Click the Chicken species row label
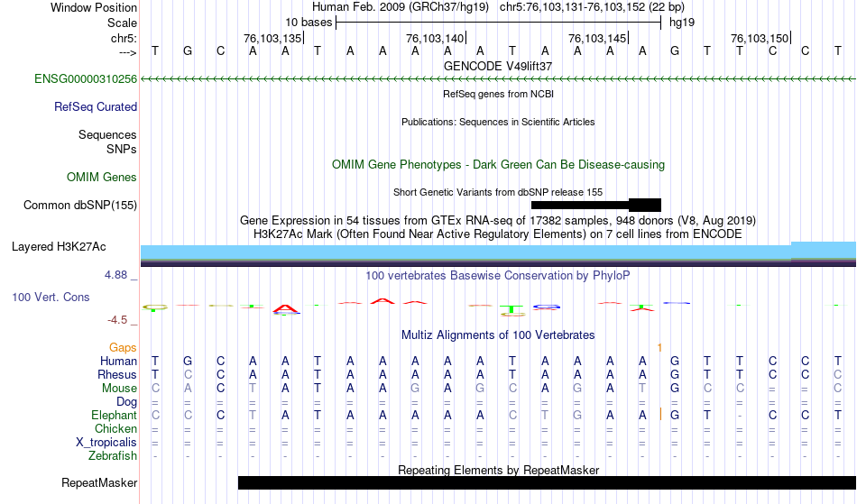This screenshot has width=857, height=504. (115, 428)
